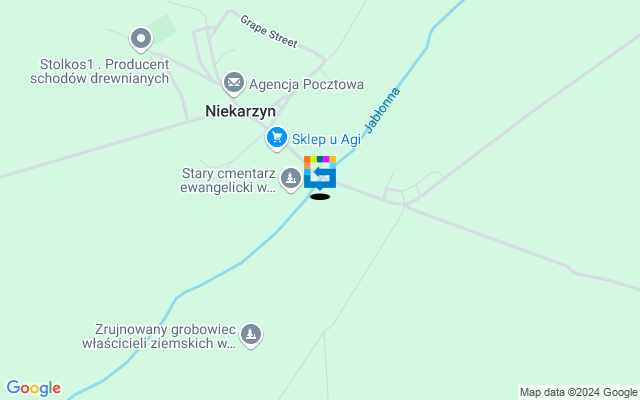Image resolution: width=640 pixels, height=400 pixels.
Task: Click the green park area near Stolkos1
Action: 163,29
